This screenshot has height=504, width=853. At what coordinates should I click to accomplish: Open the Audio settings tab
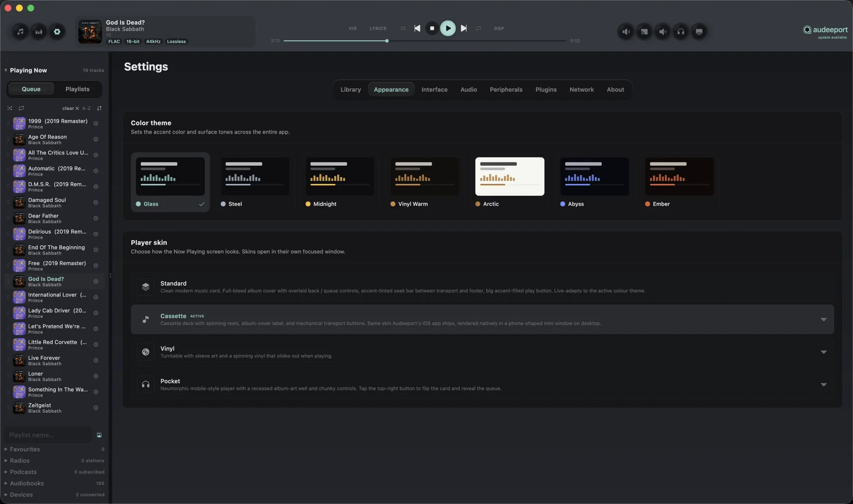[468, 90]
